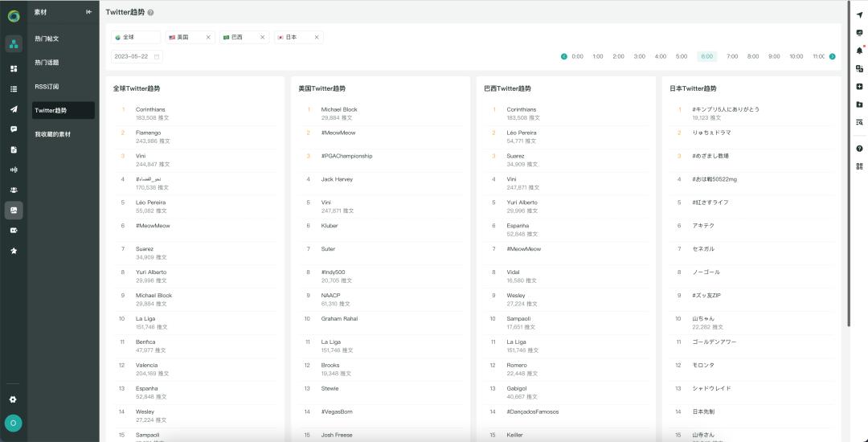Select the 10:00 time slot
Viewport: 868px width, 442px height.
(796, 56)
